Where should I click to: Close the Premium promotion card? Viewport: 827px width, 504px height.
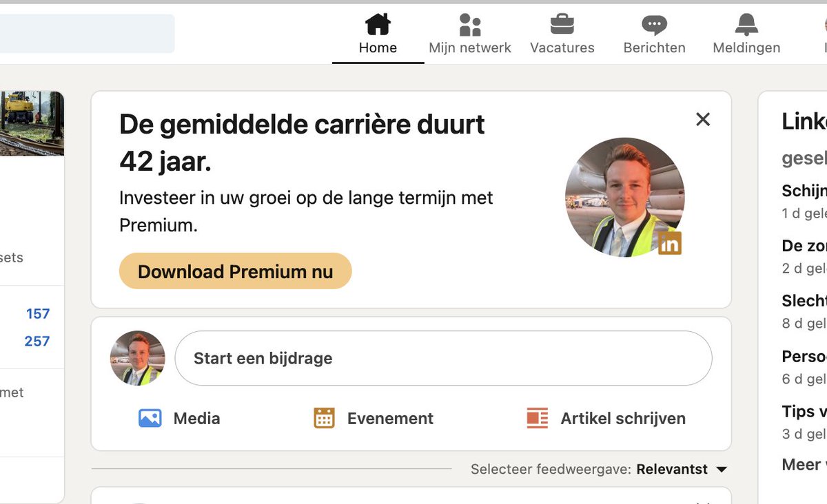point(703,119)
